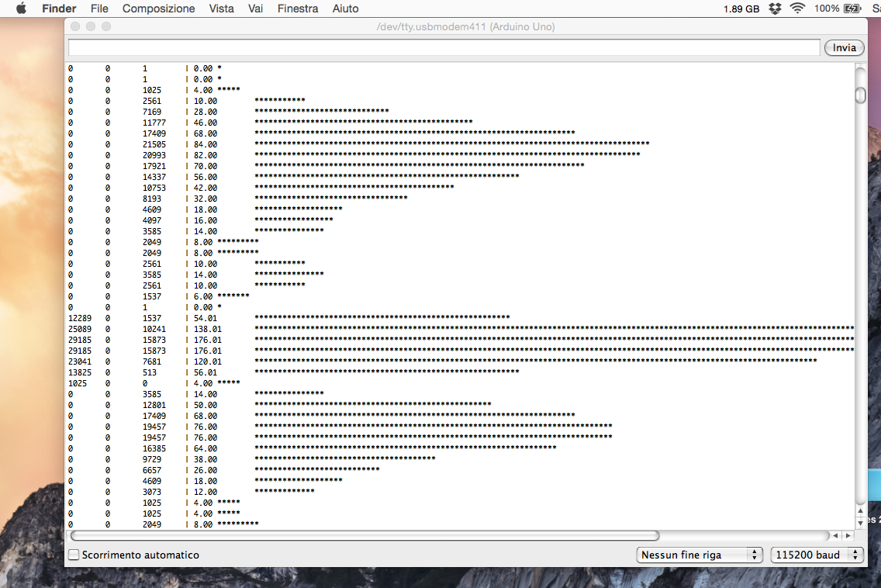This screenshot has height=588, width=881.
Task: Click the down arrow of the vertical scrollbar
Action: 859,523
